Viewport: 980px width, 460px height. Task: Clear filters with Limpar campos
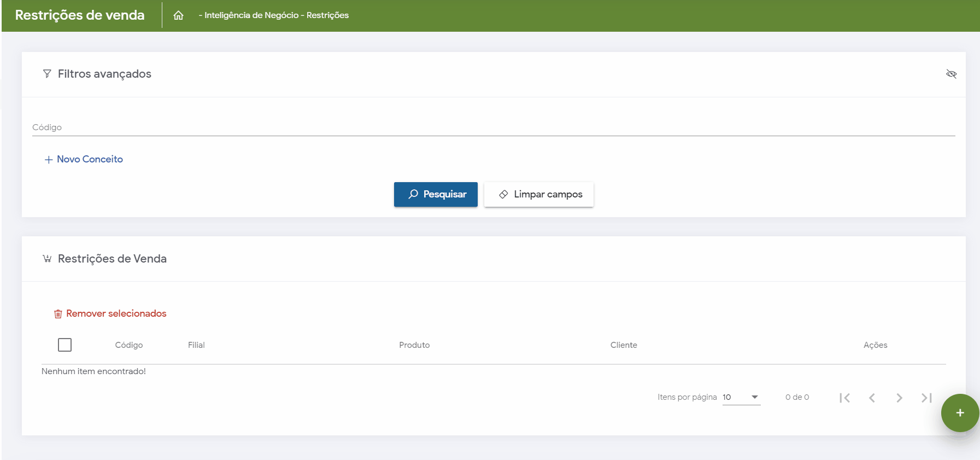(539, 194)
